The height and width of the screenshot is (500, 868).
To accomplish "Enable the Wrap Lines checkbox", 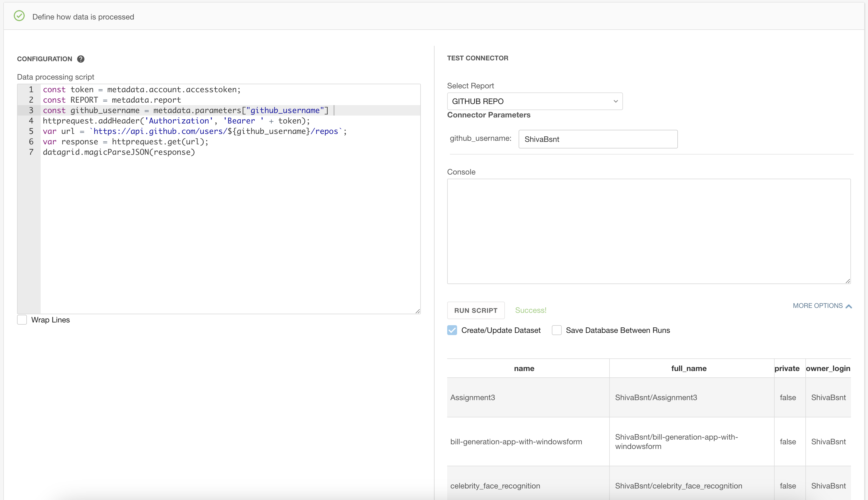I will [22, 320].
